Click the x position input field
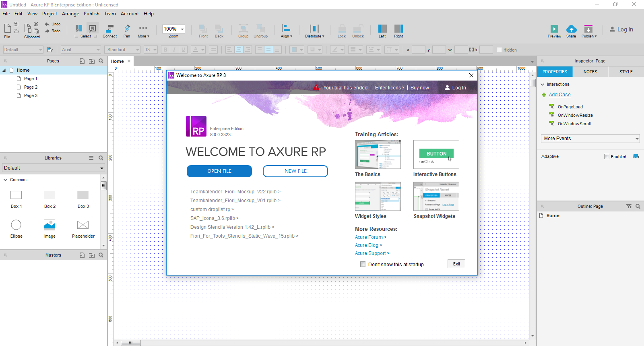 pyautogui.click(x=419, y=50)
